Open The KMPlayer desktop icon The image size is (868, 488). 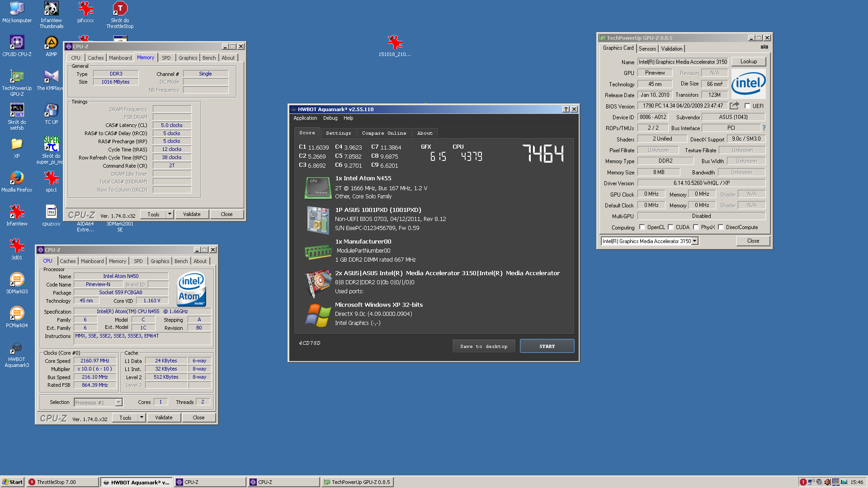tap(50, 80)
